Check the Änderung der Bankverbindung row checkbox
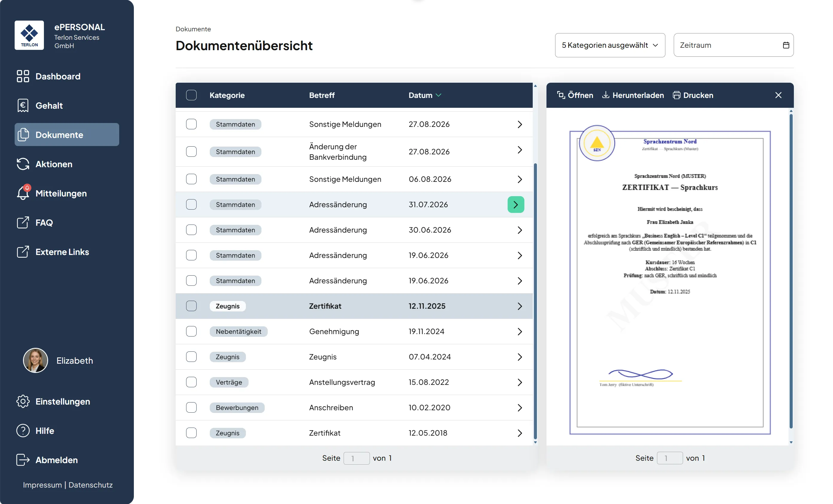This screenshot has width=833, height=504. pos(191,151)
